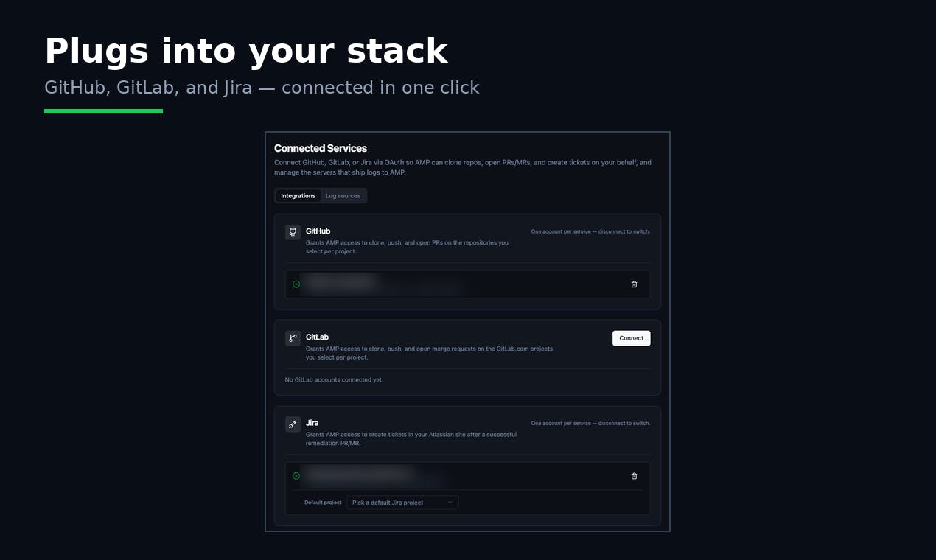Delete the connected GitHub account via trash icon
Image resolution: width=936 pixels, height=560 pixels.
634,284
